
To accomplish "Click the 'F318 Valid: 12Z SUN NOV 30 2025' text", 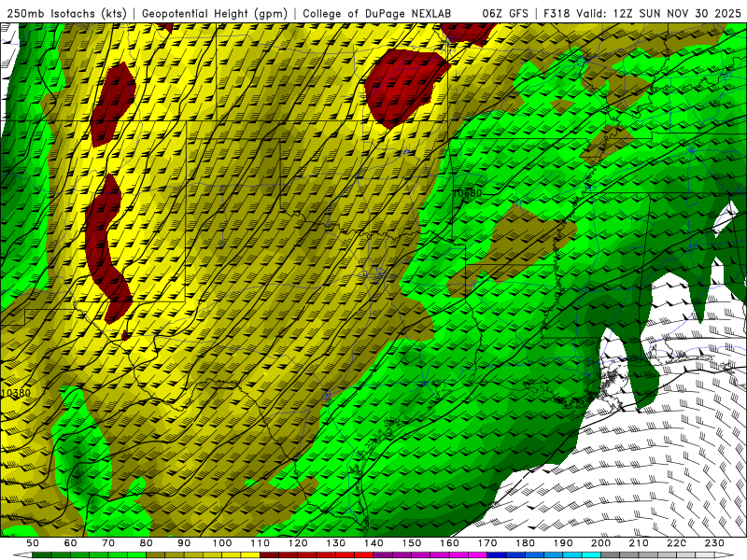I will click(x=642, y=14).
